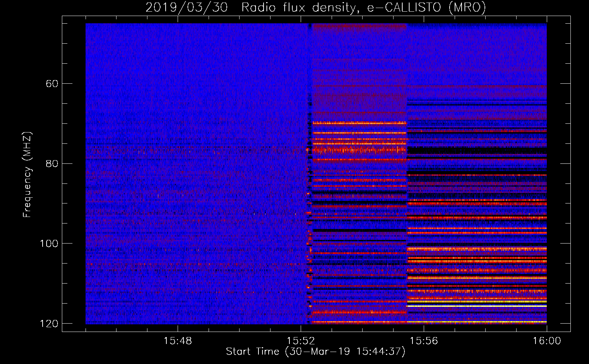Click the 'Frequency (MHZ)' axis label
This screenshot has width=589, height=364.
pos(27,175)
